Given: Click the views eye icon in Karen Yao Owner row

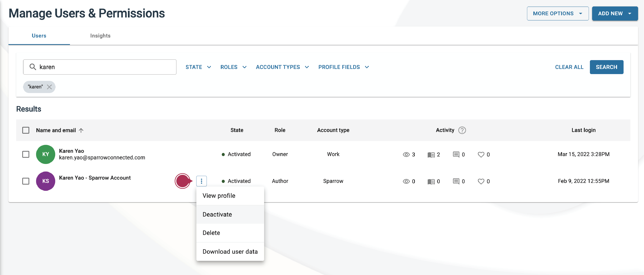Looking at the screenshot, I should tap(406, 154).
